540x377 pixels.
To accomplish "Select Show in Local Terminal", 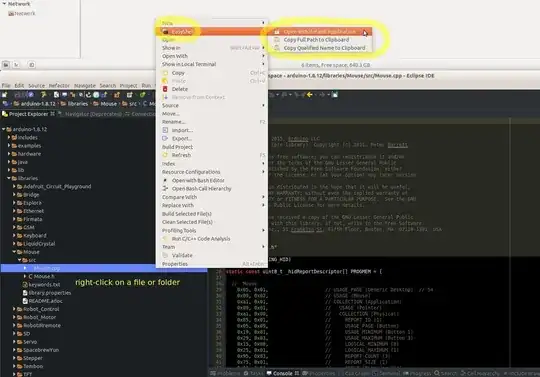I will pyautogui.click(x=212, y=64).
